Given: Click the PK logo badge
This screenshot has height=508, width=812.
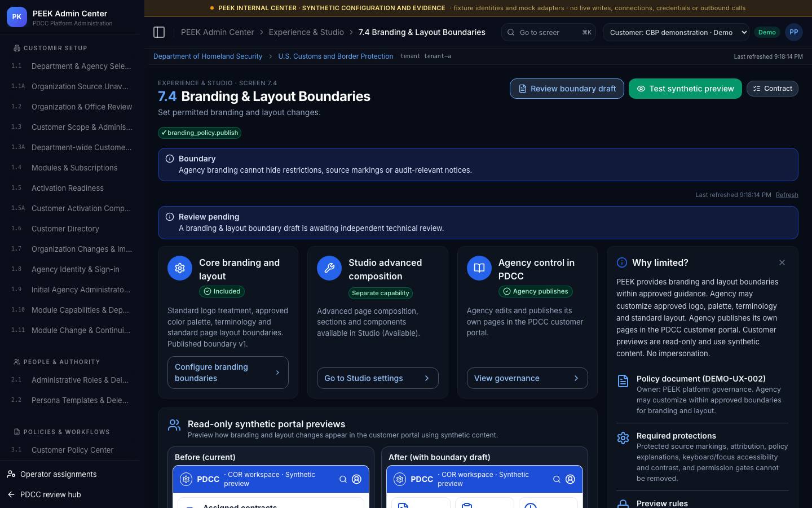Looking at the screenshot, I should (x=17, y=17).
